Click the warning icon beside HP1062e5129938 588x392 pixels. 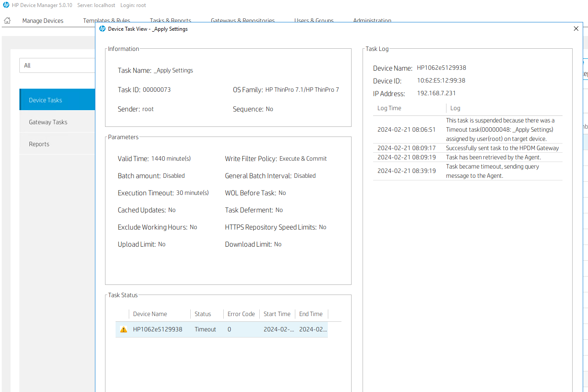[123, 329]
